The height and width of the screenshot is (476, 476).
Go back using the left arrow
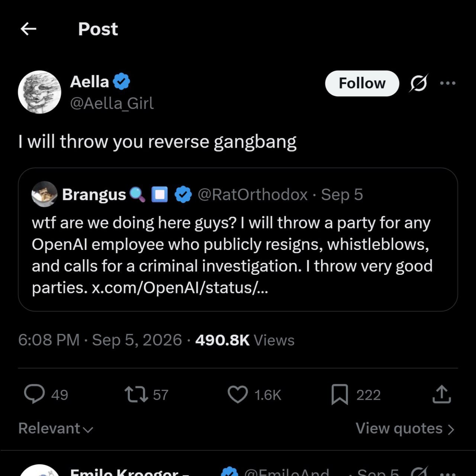[x=28, y=29]
